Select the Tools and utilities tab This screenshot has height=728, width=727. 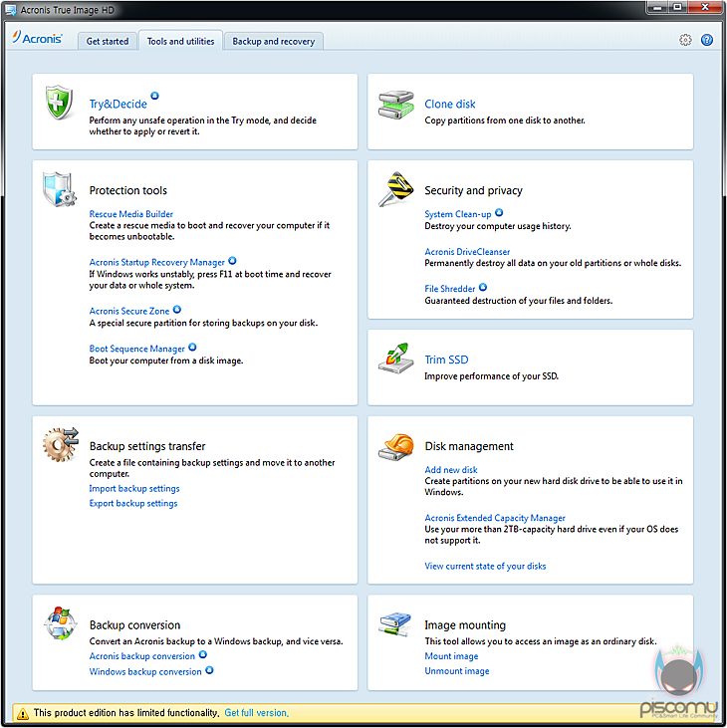coord(180,41)
